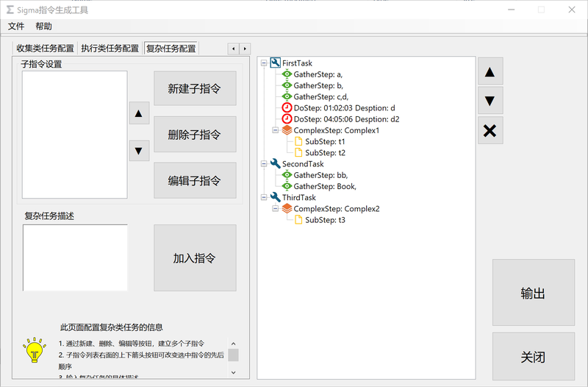The width and height of the screenshot is (588, 387).
Task: Click the clock icon of DoStep 04:05:06
Action: point(287,119)
